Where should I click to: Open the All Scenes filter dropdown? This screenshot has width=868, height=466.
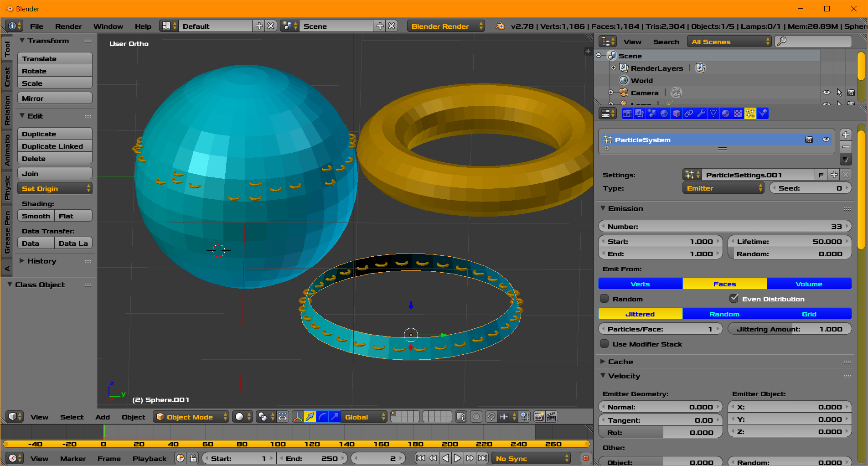(x=729, y=41)
